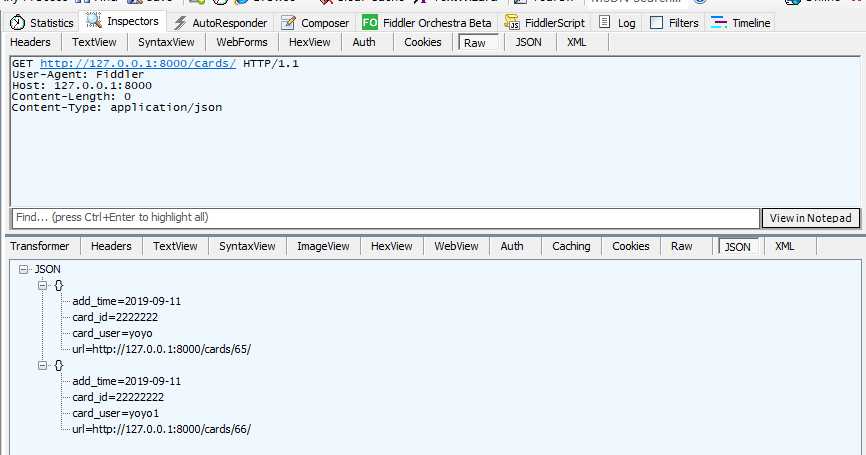866x455 pixels.
Task: Click the Host: 127.0.0.1:8000 header line
Action: tap(82, 86)
